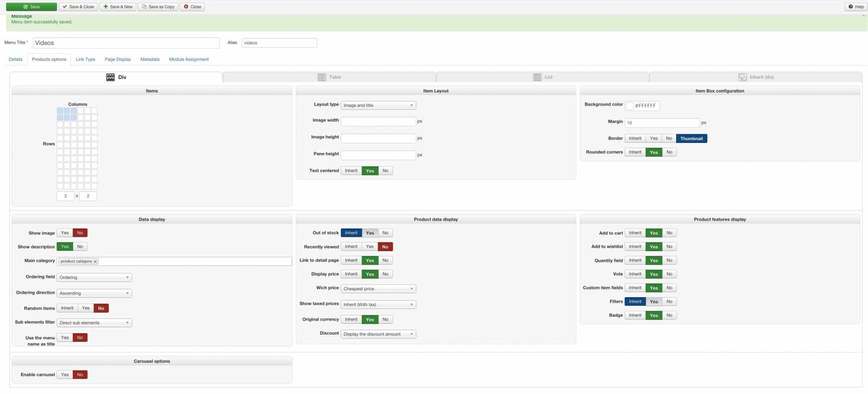Set Recently viewed to Yes
The image size is (868, 394).
pyautogui.click(x=370, y=247)
